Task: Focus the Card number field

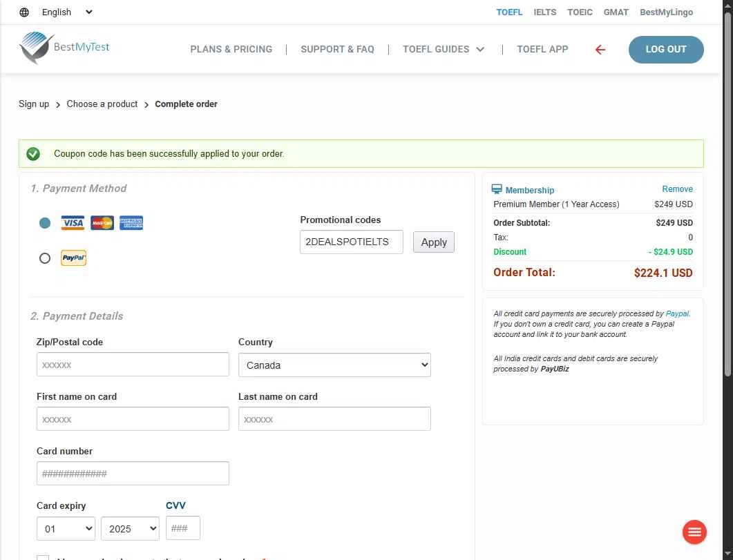Action: (x=133, y=474)
